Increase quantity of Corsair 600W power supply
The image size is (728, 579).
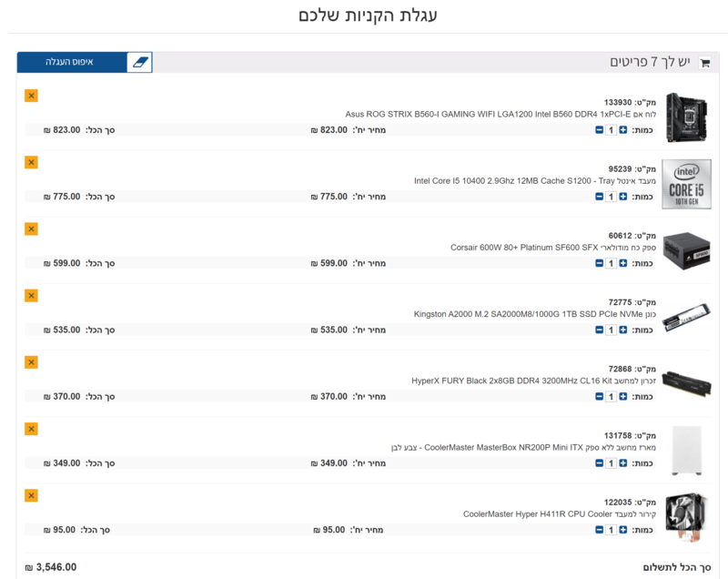pyautogui.click(x=623, y=263)
